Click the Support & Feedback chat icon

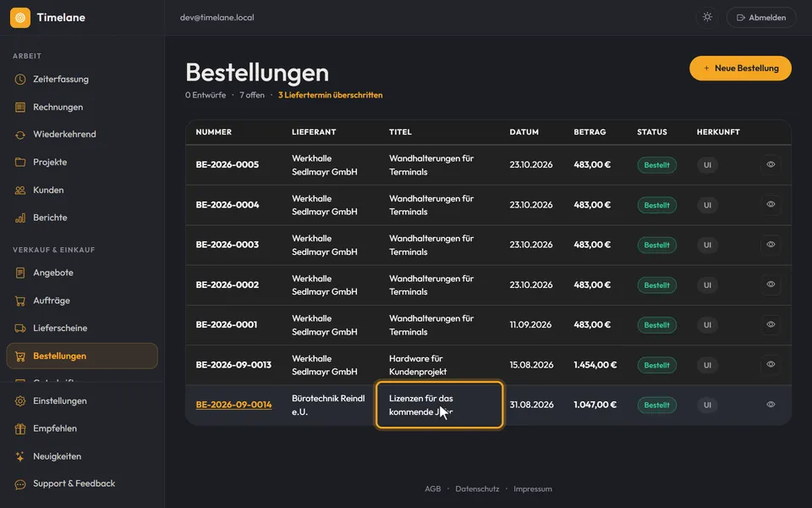click(20, 484)
